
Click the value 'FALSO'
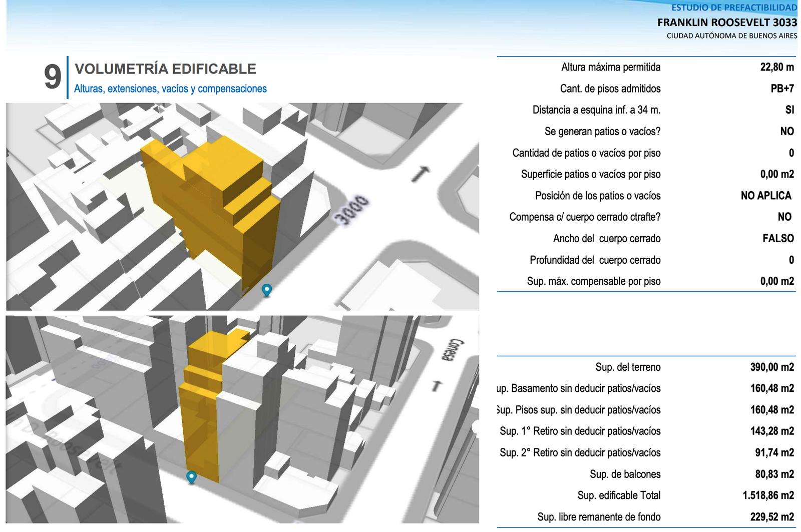point(778,239)
